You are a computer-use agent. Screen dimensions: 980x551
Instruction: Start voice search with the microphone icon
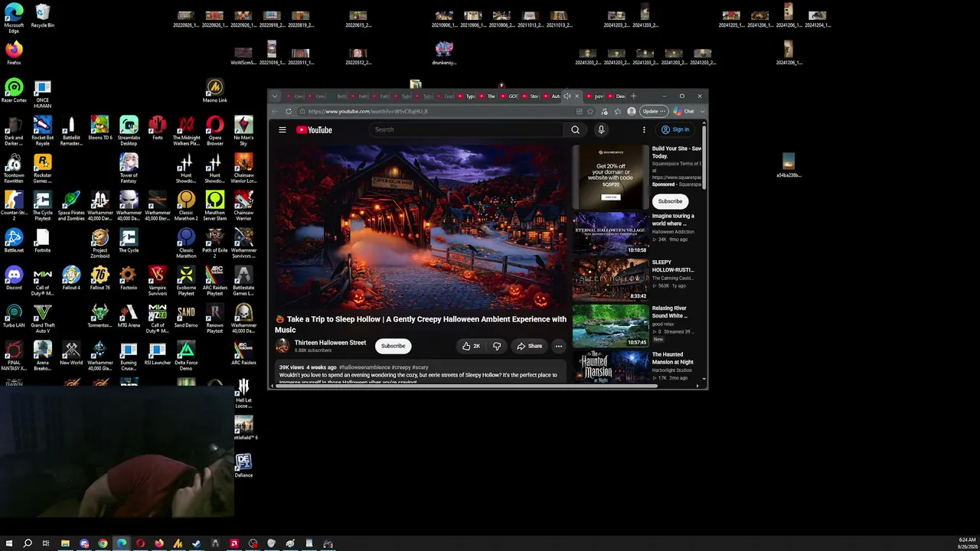pyautogui.click(x=601, y=130)
